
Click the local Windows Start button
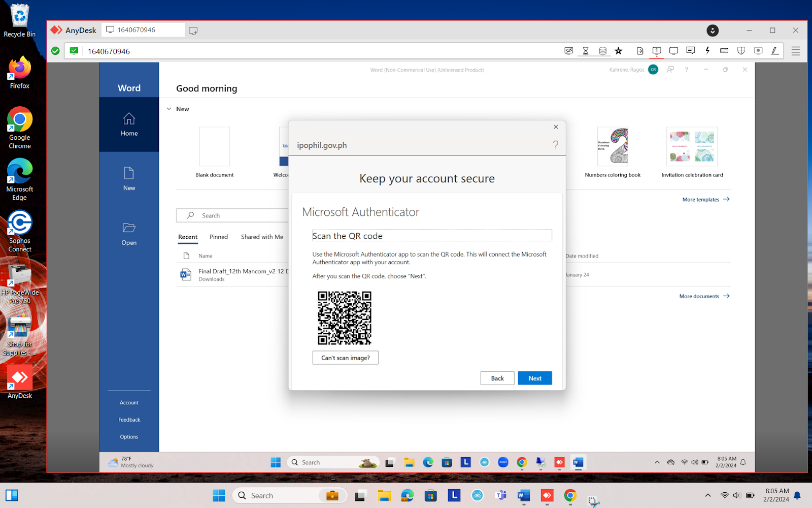click(219, 495)
